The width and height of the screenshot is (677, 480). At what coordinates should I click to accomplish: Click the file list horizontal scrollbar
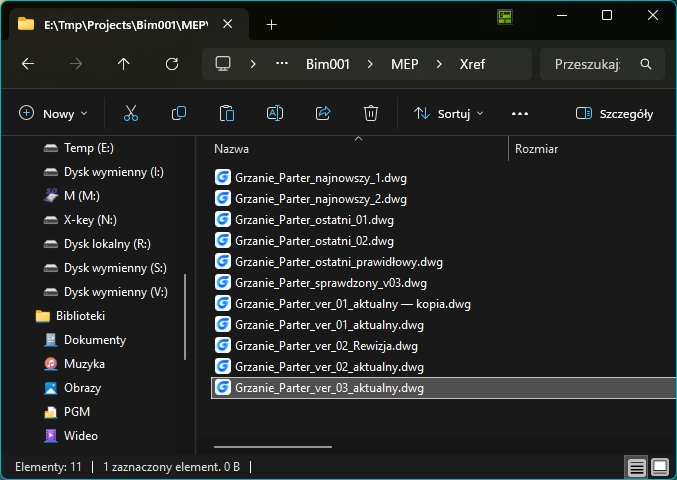273,447
